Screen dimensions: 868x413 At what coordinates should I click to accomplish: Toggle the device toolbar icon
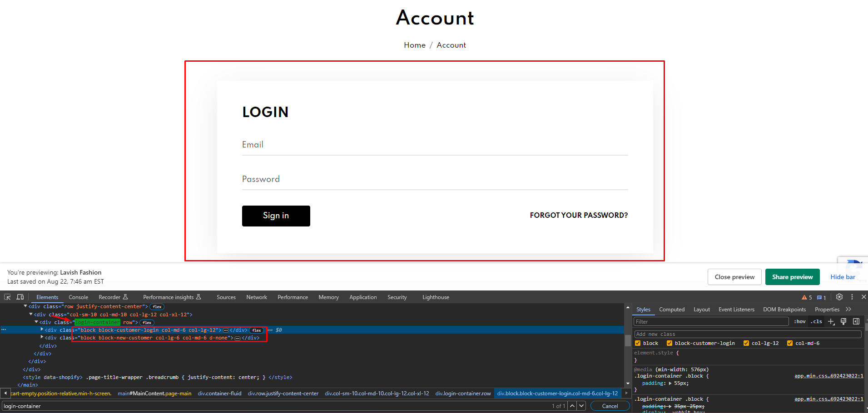(20, 297)
